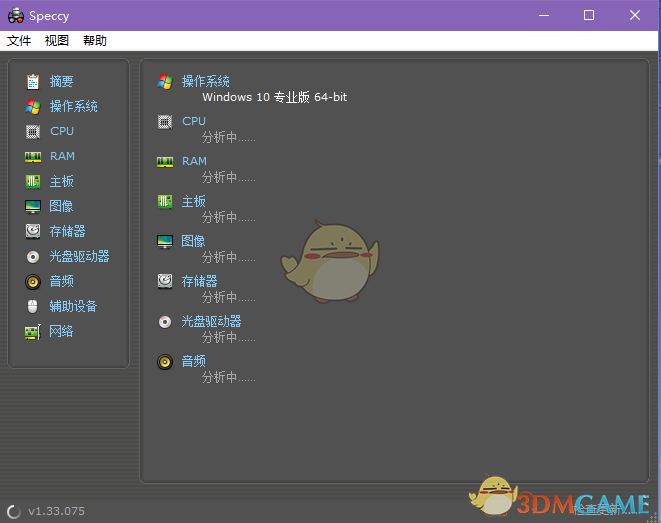Select the CPU chip icon in sidebar
661x523 pixels.
pyautogui.click(x=33, y=131)
